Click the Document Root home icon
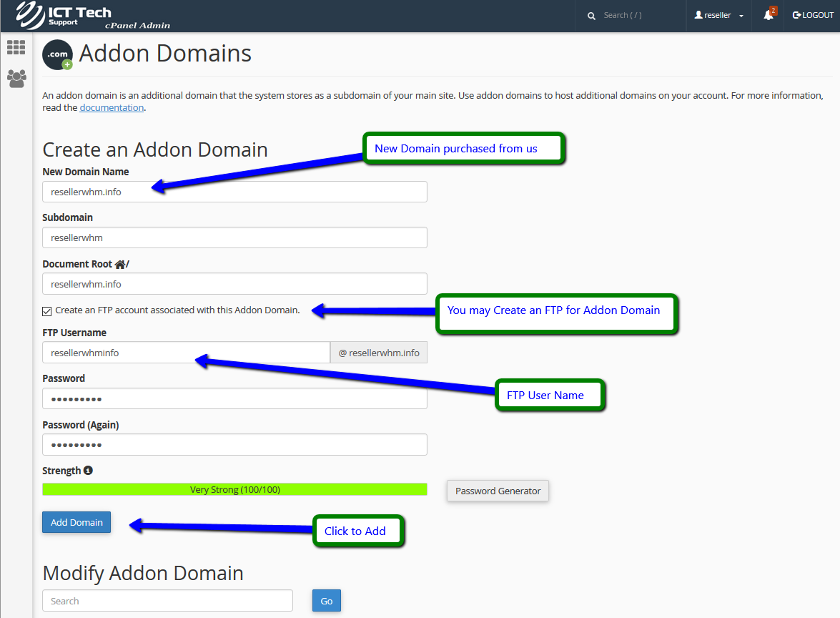The image size is (840, 618). tap(119, 264)
